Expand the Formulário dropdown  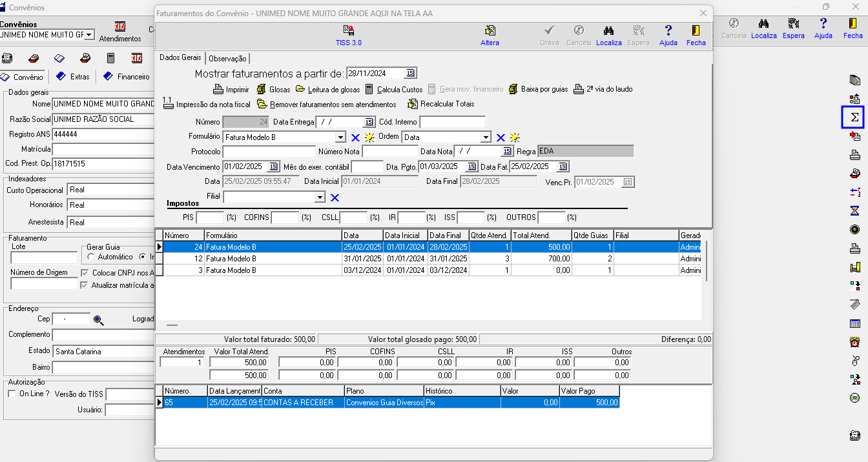(340, 137)
